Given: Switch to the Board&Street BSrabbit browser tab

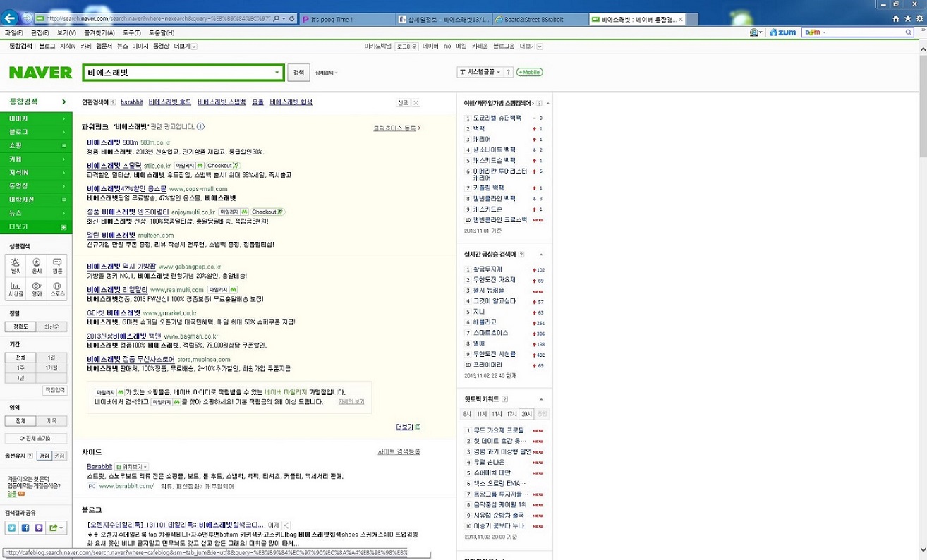Looking at the screenshot, I should tap(539, 19).
